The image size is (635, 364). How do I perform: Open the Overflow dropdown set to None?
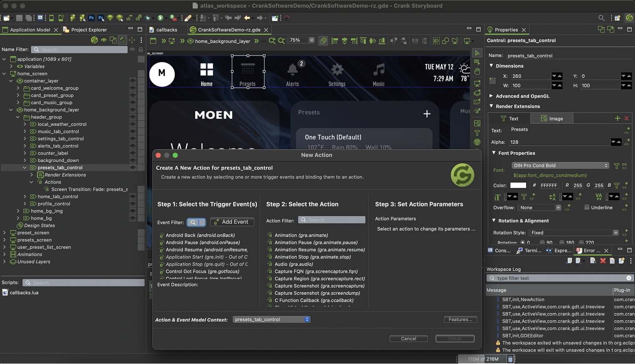(539, 208)
